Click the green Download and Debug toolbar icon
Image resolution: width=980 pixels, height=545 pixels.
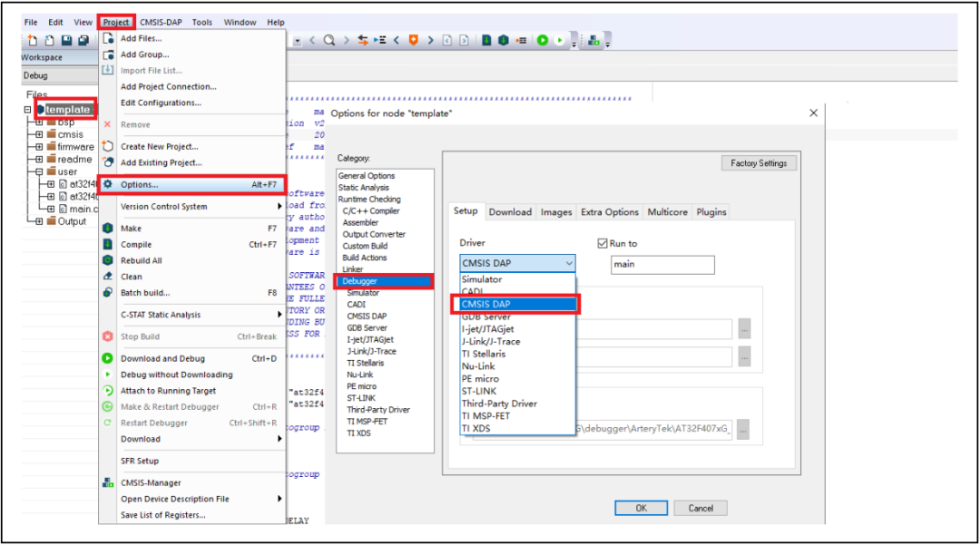(543, 40)
